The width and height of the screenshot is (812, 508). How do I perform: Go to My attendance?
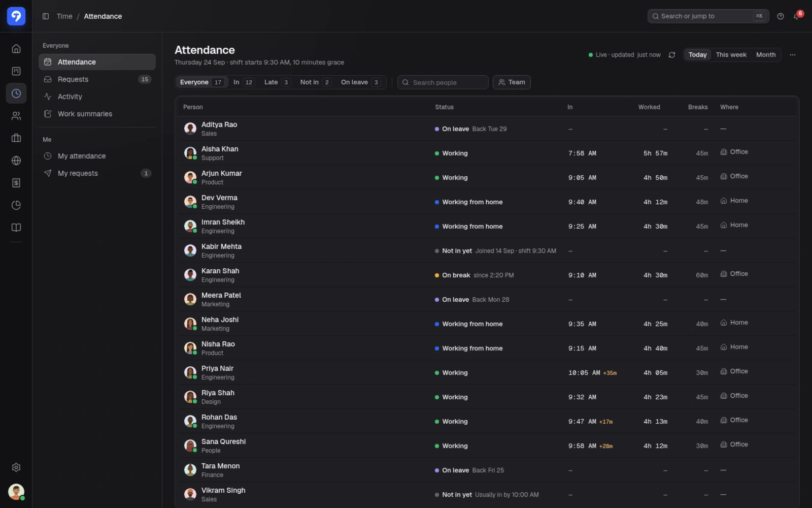(x=97, y=156)
